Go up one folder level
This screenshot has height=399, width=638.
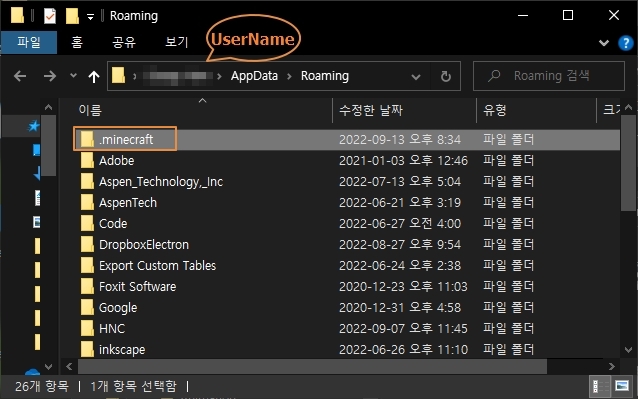point(94,76)
